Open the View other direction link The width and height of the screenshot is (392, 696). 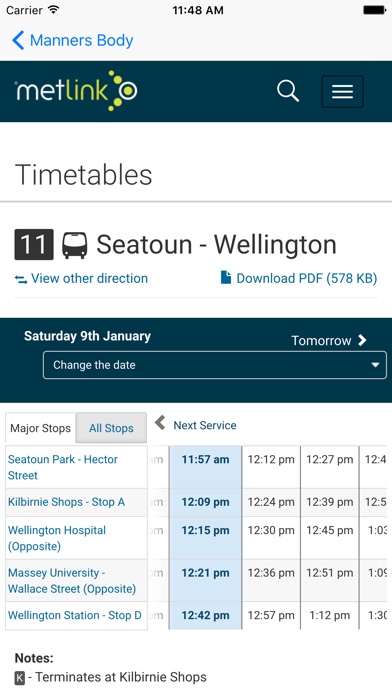pyautogui.click(x=89, y=278)
